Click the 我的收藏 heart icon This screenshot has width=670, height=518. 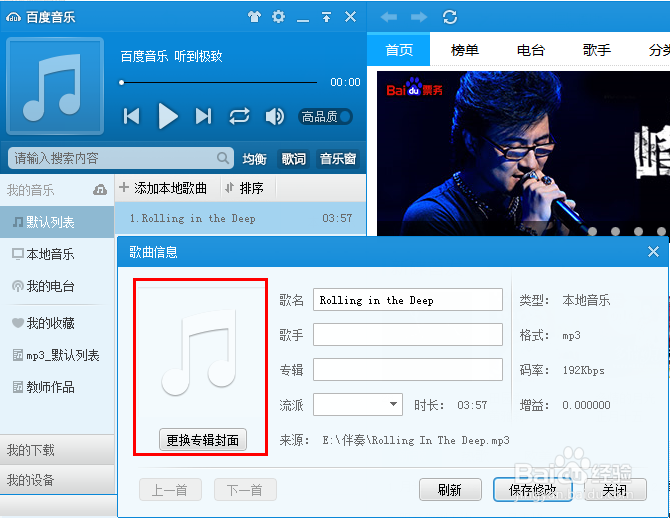(x=18, y=323)
